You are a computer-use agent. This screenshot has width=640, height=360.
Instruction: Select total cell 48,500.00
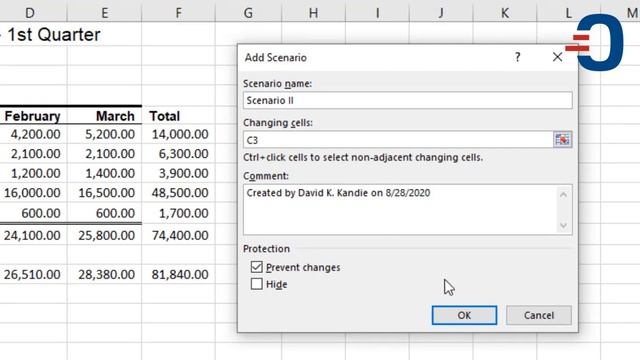point(178,193)
